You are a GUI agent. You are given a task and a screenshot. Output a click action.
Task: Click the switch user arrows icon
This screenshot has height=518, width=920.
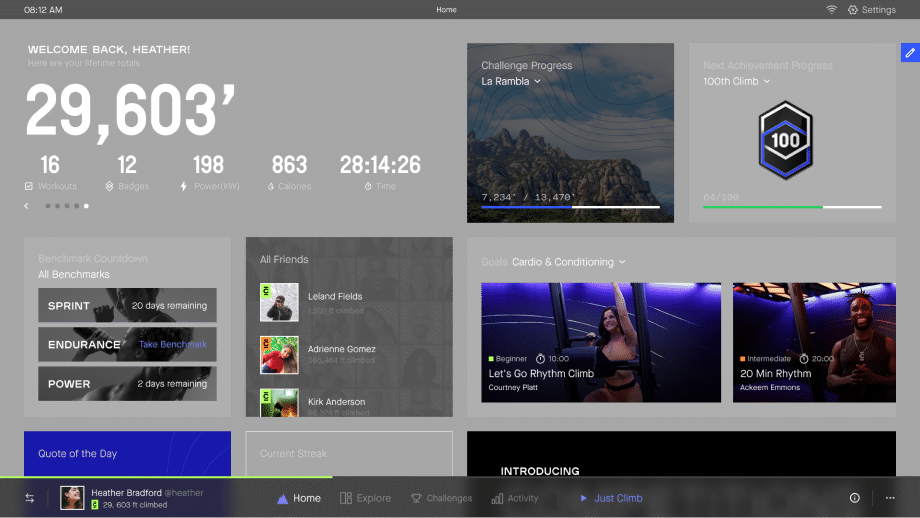(x=29, y=498)
